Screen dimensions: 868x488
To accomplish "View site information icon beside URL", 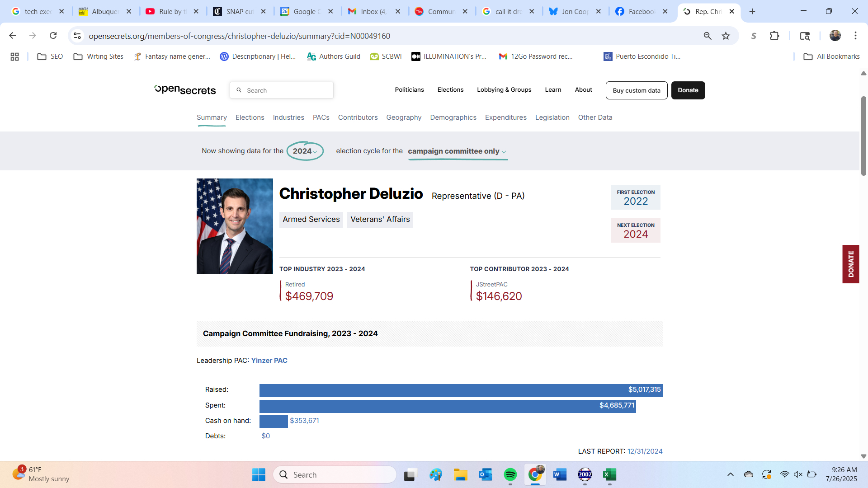I will (77, 36).
